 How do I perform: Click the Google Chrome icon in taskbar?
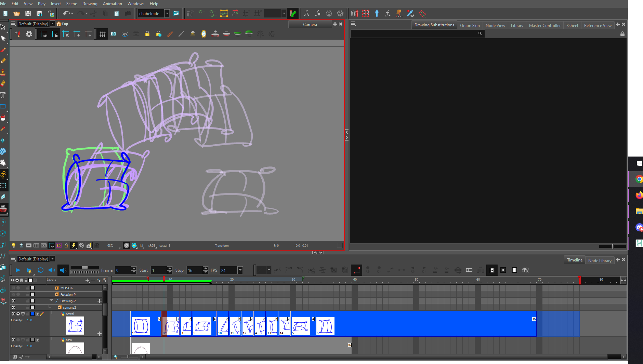coord(639,179)
